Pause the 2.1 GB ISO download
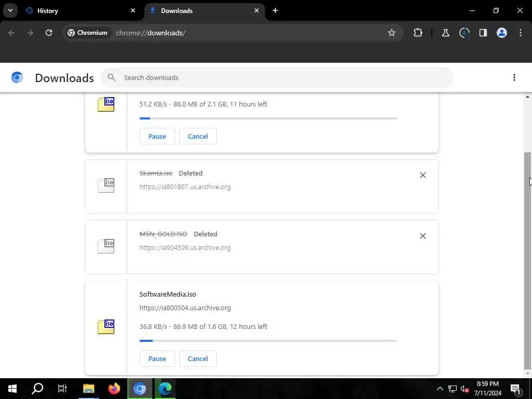 pos(157,137)
